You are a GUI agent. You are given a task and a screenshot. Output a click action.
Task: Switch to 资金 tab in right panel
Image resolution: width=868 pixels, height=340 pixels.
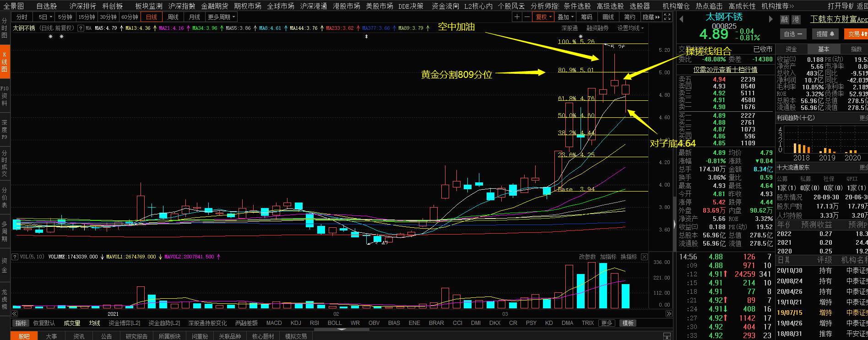[x=791, y=49]
